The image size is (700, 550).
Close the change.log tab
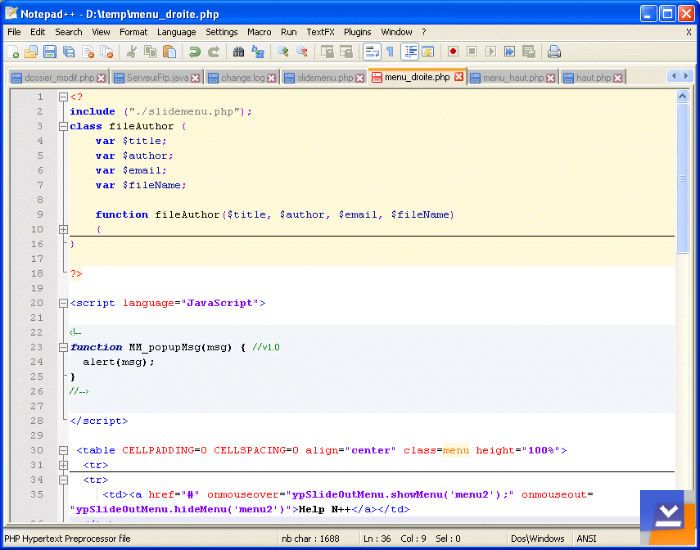pyautogui.click(x=271, y=78)
